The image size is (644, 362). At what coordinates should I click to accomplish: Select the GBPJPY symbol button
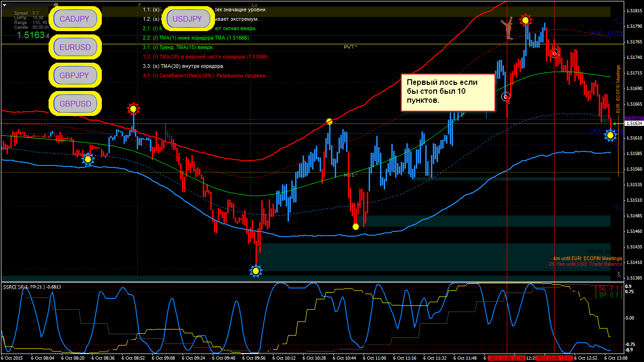point(75,75)
